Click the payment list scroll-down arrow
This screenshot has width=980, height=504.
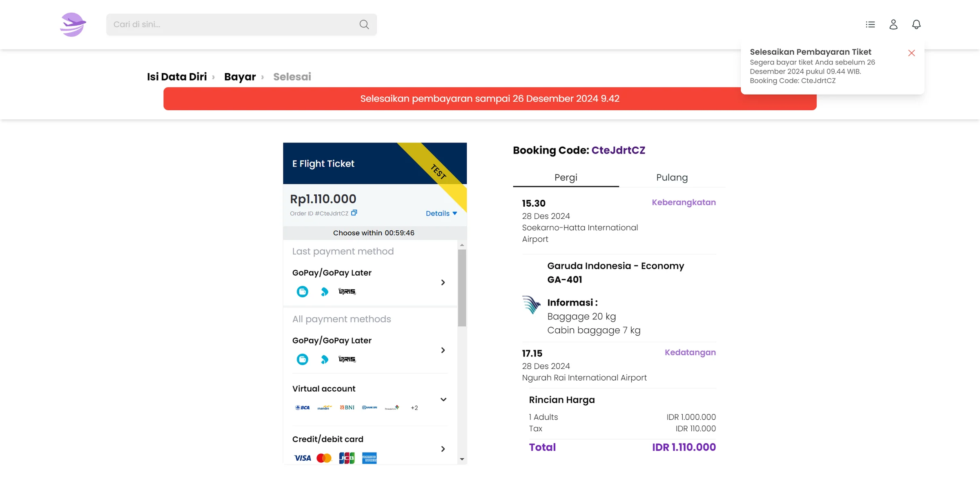click(462, 459)
